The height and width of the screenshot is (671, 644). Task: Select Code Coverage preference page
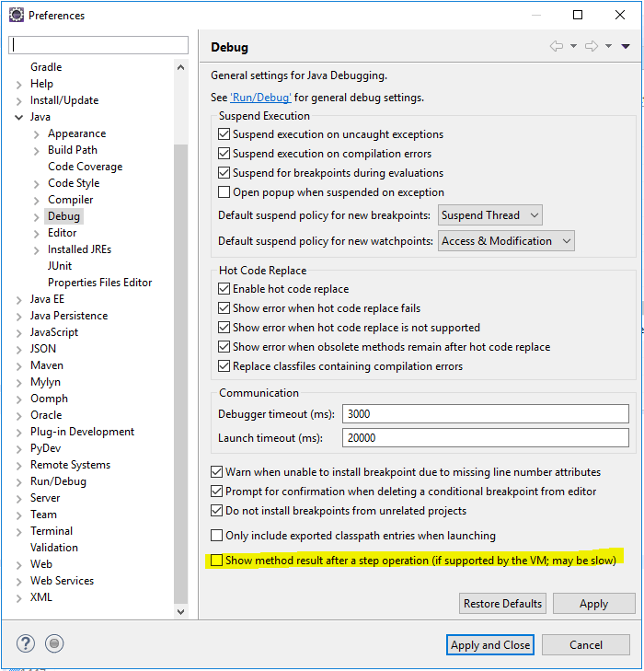[85, 166]
